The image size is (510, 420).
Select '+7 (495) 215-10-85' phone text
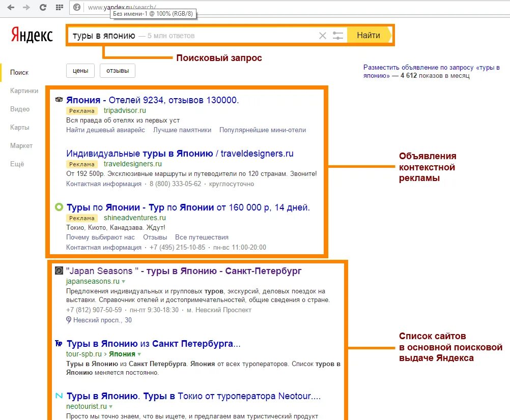click(177, 247)
